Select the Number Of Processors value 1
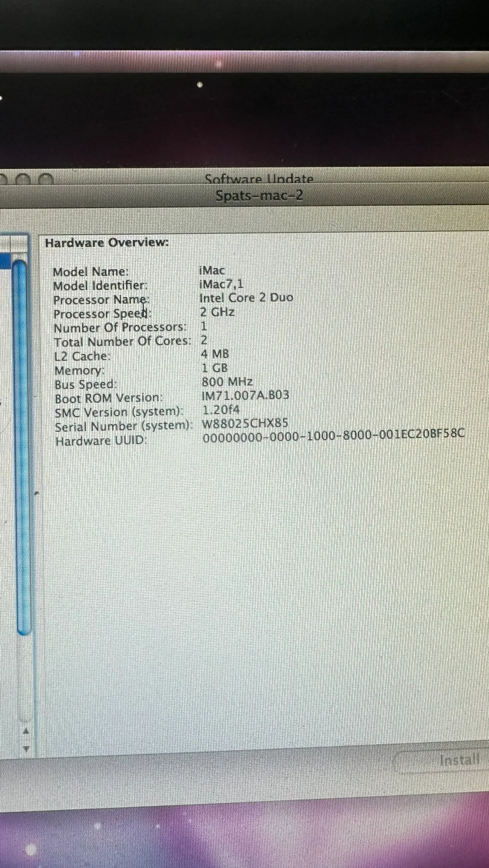Screen dimensions: 489x868 point(204,325)
